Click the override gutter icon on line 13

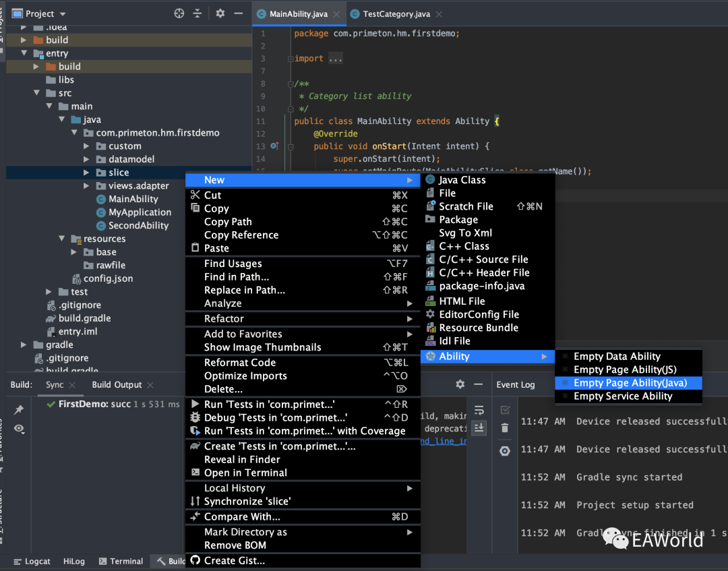(x=274, y=146)
